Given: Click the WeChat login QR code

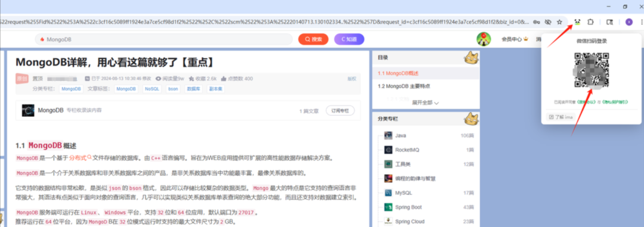Looking at the screenshot, I should pyautogui.click(x=592, y=70).
